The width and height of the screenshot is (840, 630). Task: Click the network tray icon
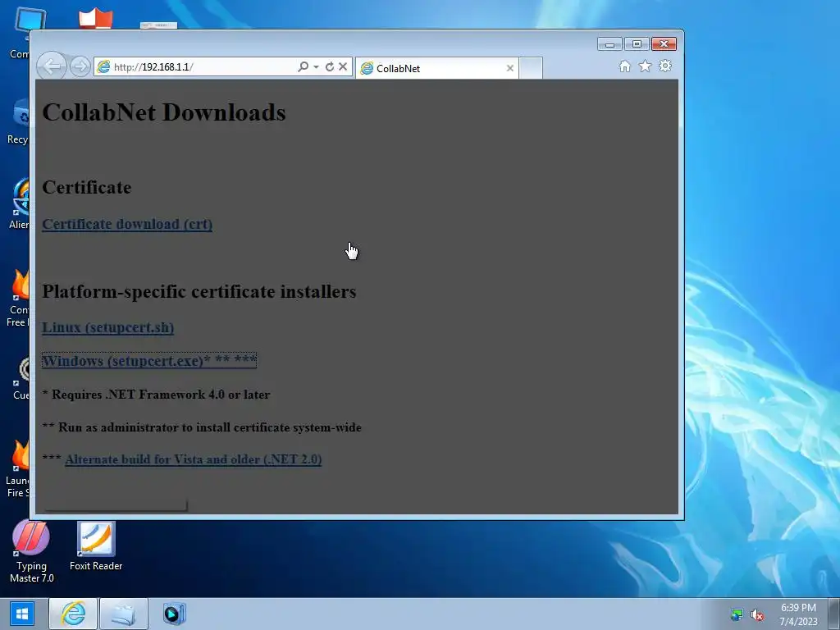(x=737, y=614)
